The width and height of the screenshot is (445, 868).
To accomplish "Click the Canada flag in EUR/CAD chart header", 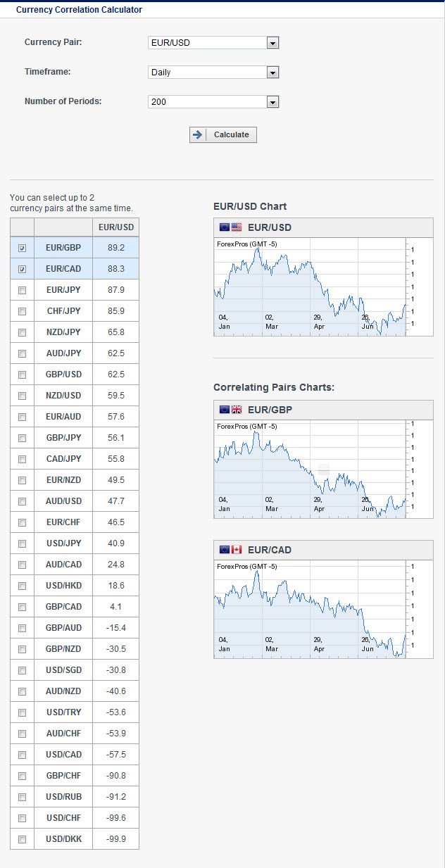I will [237, 550].
